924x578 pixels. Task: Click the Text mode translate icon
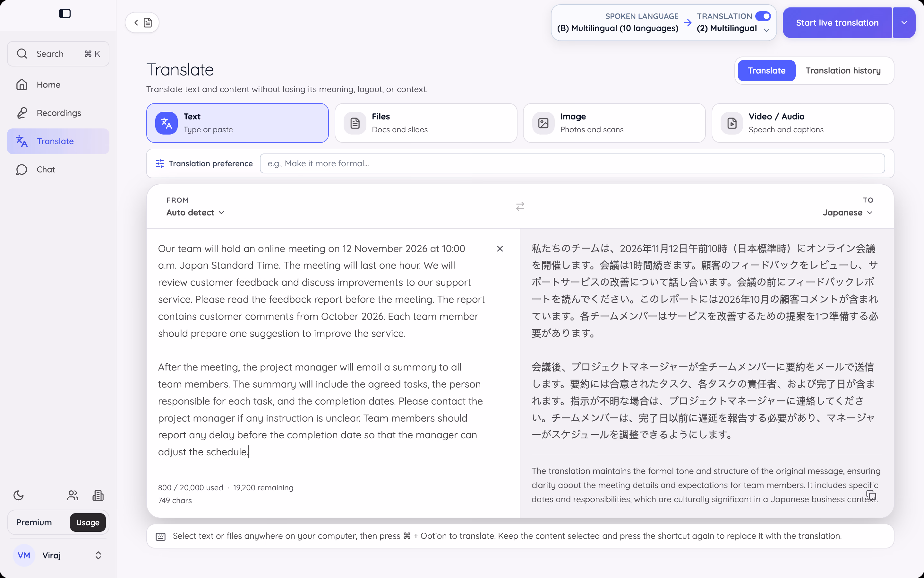click(x=167, y=123)
